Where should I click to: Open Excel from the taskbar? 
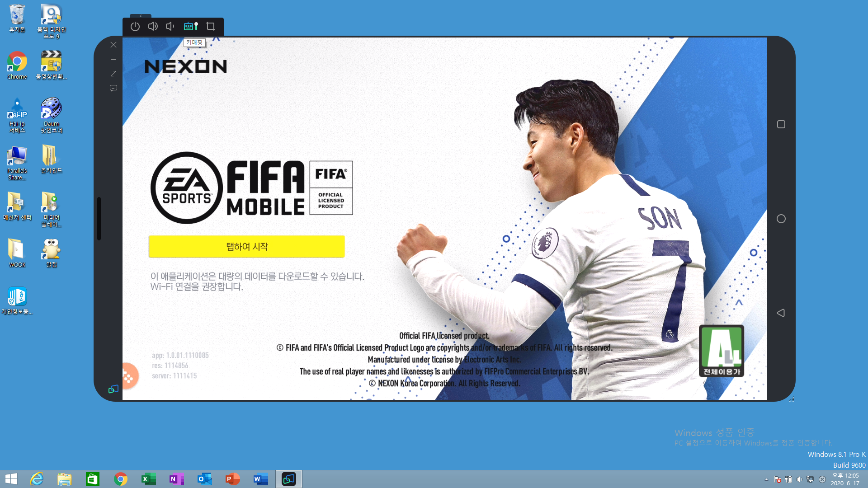(149, 479)
